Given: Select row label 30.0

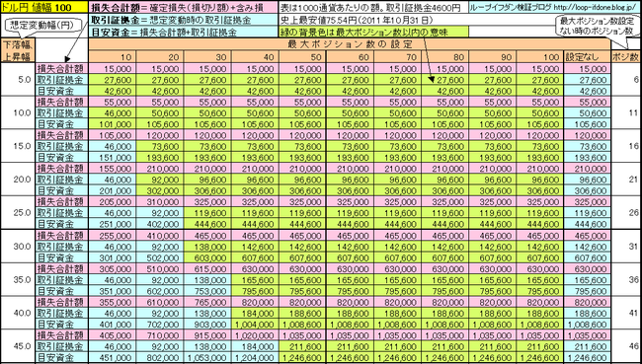Looking at the screenshot, I should coord(18,247).
